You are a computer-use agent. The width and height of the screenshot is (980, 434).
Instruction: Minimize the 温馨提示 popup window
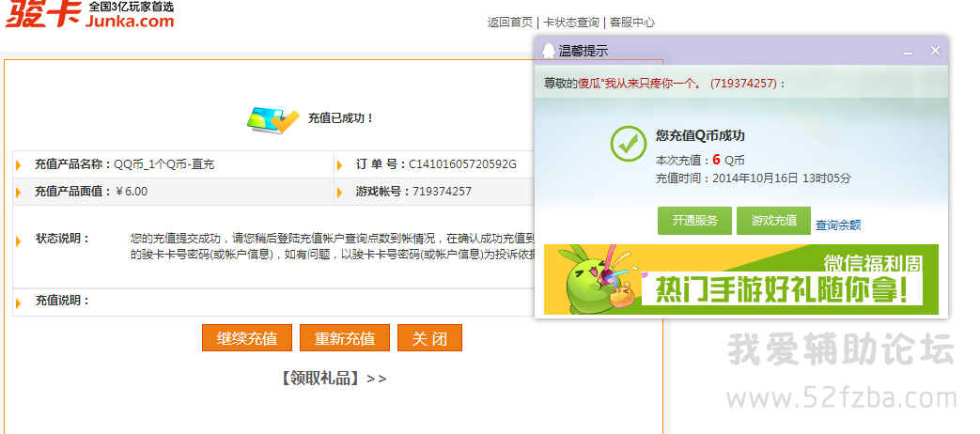point(908,53)
